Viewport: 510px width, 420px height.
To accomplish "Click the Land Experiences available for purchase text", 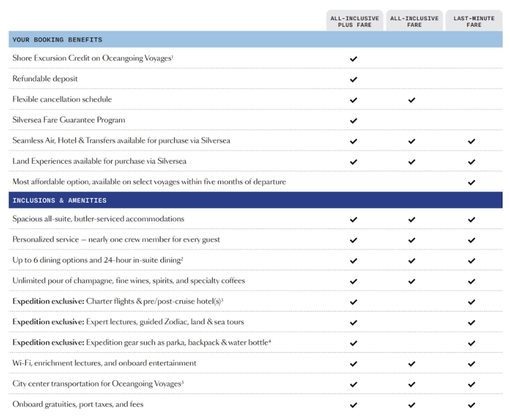I will click(99, 161).
